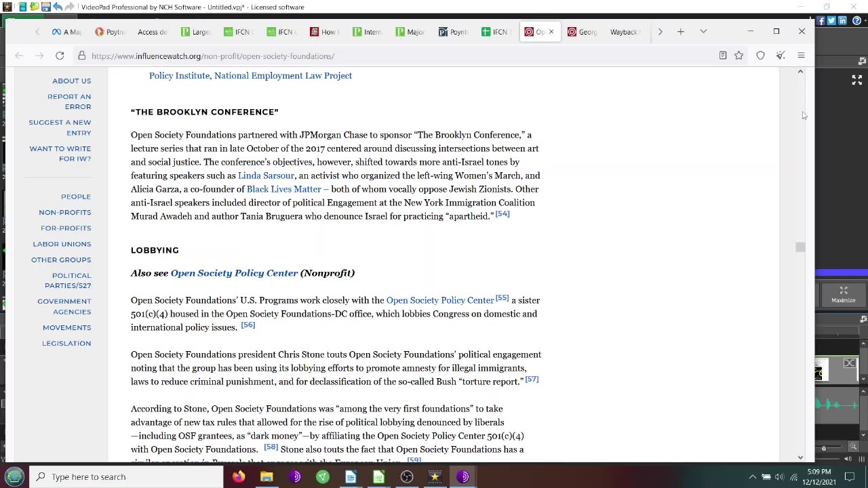This screenshot has height=488, width=868.
Task: Switch to the 'Intern' tab
Action: 367,32
